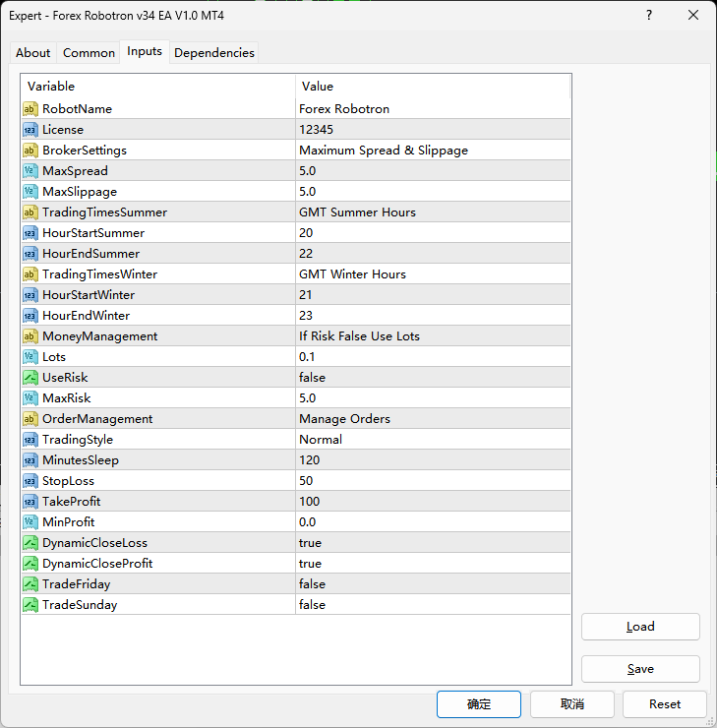Select the License value 12345
Image resolution: width=717 pixels, height=728 pixels.
point(433,130)
